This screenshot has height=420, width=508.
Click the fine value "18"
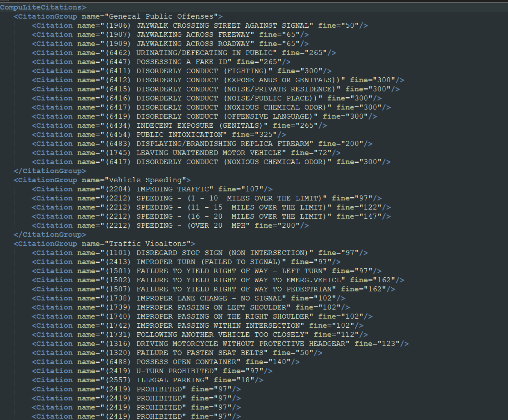point(245,380)
